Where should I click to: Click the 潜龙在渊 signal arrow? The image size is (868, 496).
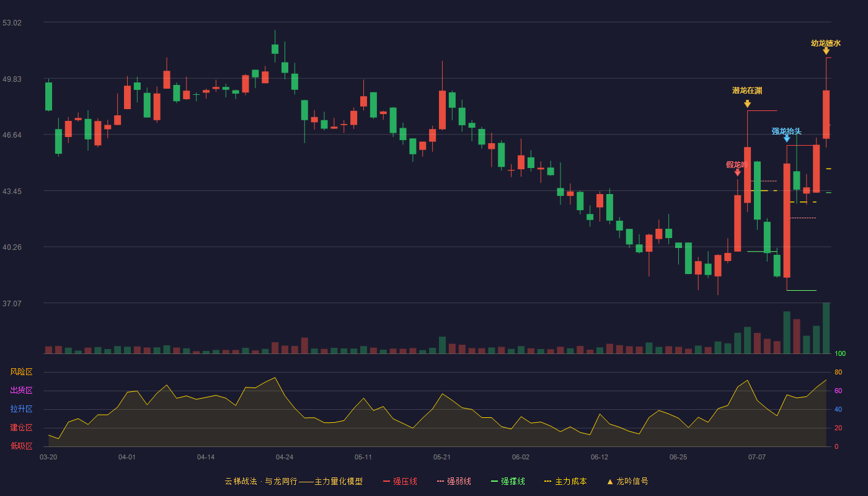click(x=747, y=104)
